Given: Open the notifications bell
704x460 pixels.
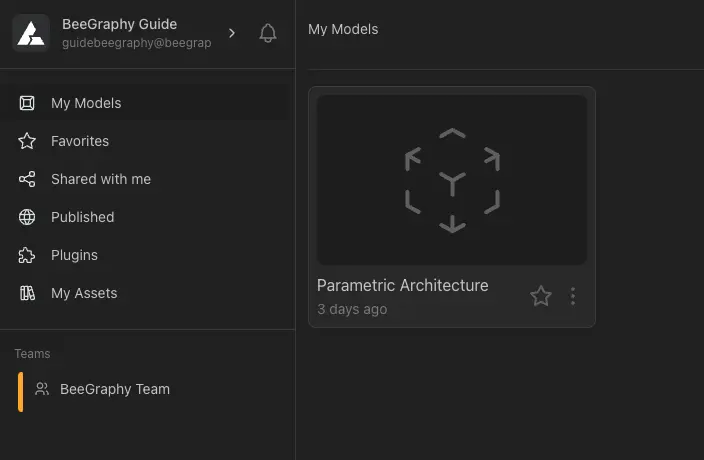Looking at the screenshot, I should (268, 33).
